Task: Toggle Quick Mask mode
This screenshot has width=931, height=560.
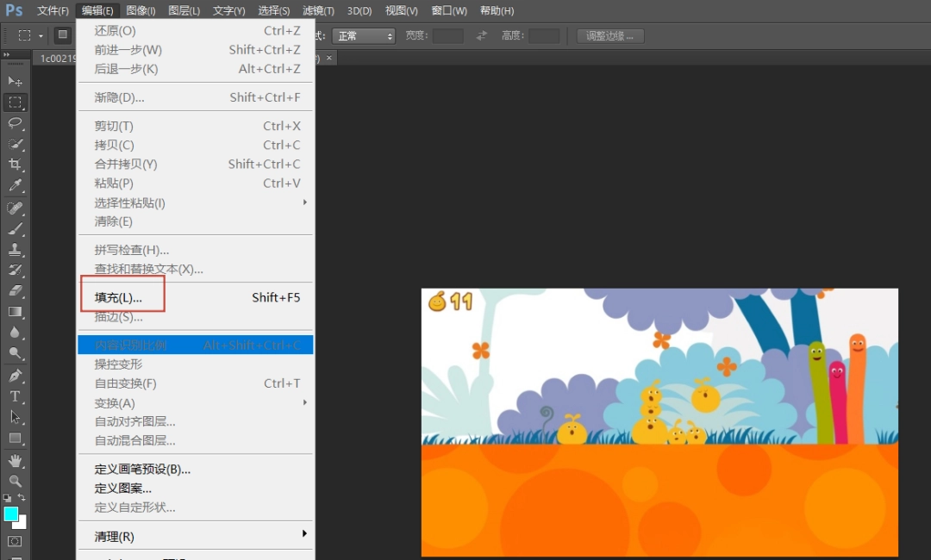Action: (x=15, y=541)
